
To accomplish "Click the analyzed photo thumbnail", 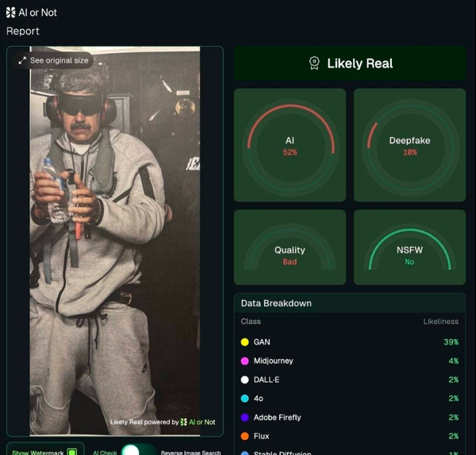I will click(115, 241).
